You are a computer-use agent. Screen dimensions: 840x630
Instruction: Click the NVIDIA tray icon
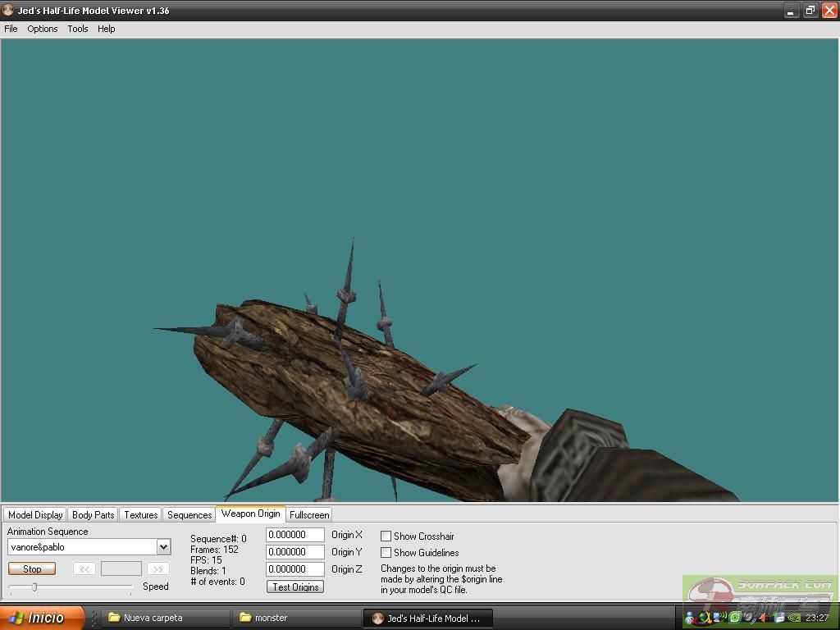pyautogui.click(x=795, y=618)
